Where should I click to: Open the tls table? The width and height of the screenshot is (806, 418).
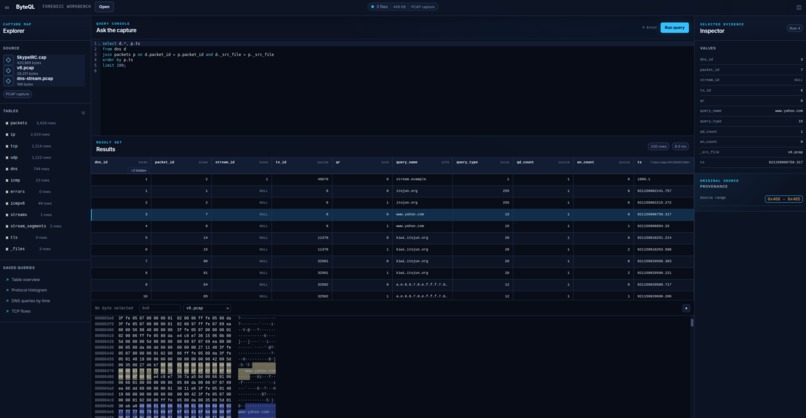coord(45,238)
